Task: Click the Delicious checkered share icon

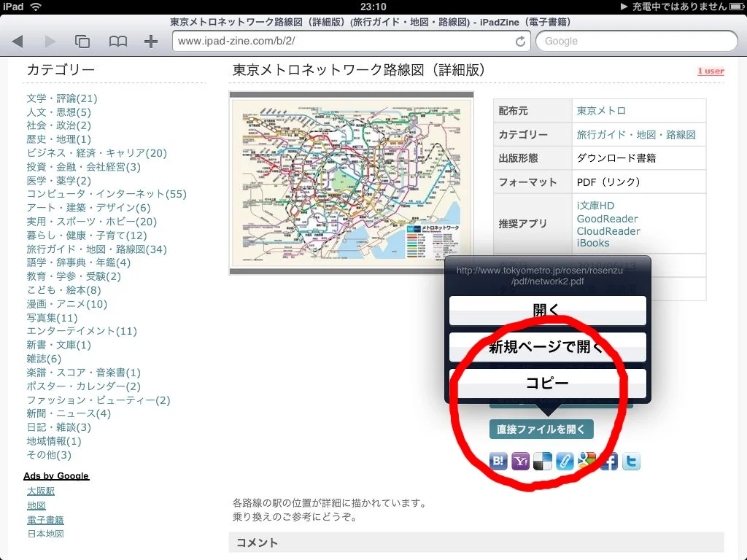Action: pos(543,461)
